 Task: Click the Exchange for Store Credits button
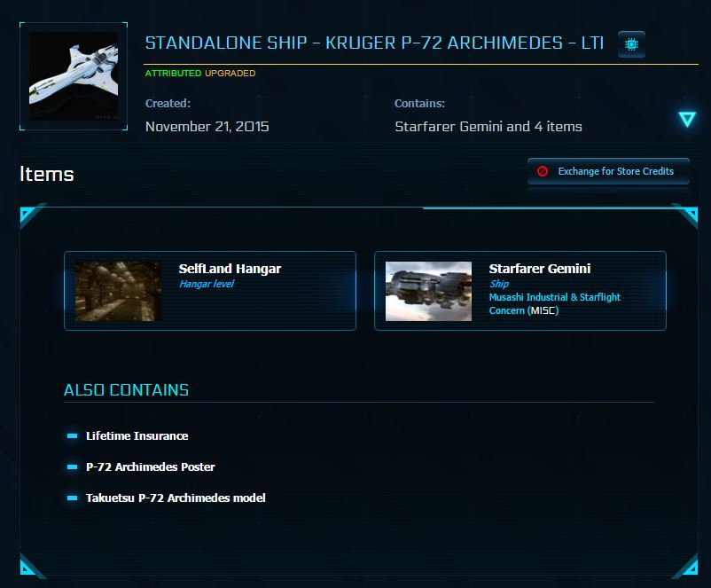click(x=608, y=171)
